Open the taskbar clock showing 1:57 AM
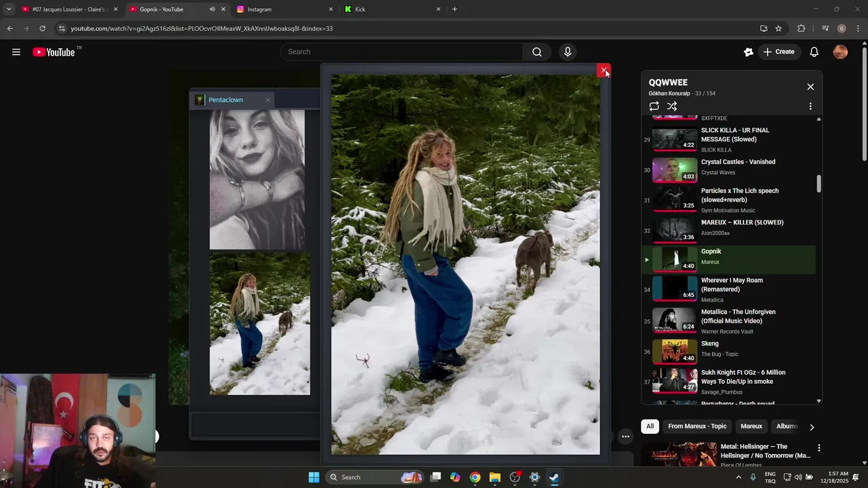Screen dimensions: 868x488 (x=838, y=477)
